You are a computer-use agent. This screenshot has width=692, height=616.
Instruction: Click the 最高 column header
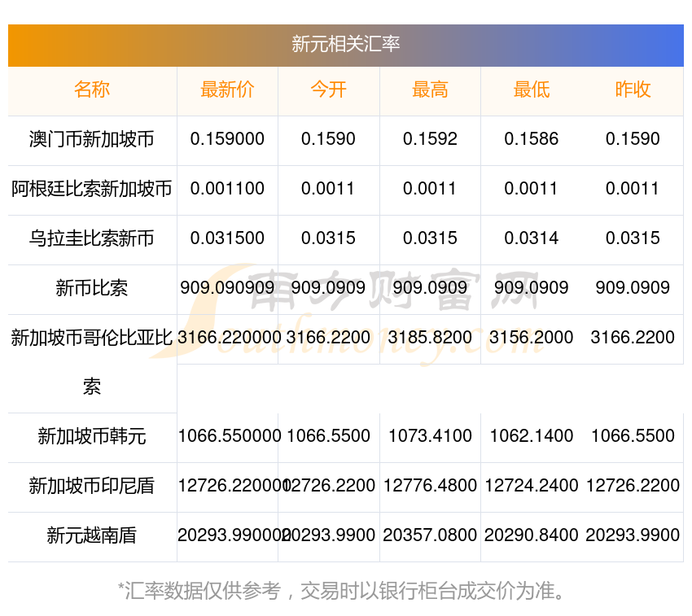pos(430,90)
